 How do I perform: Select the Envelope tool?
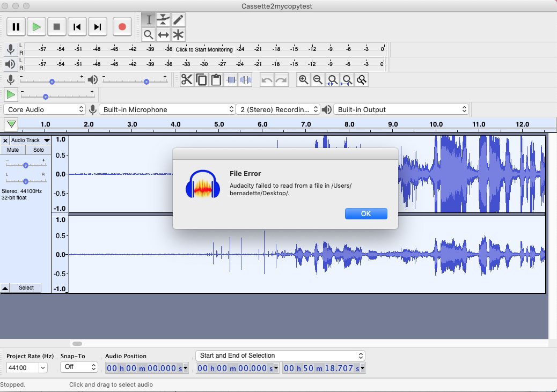(163, 20)
